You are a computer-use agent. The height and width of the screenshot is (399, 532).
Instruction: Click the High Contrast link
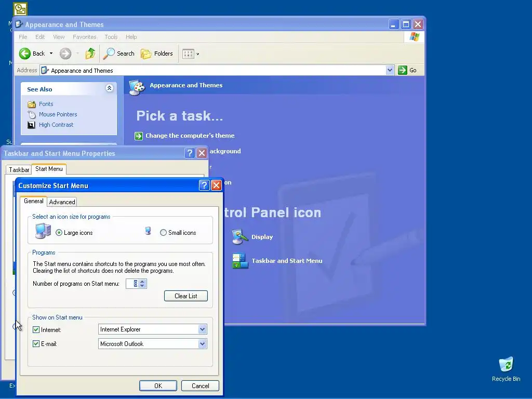(56, 125)
